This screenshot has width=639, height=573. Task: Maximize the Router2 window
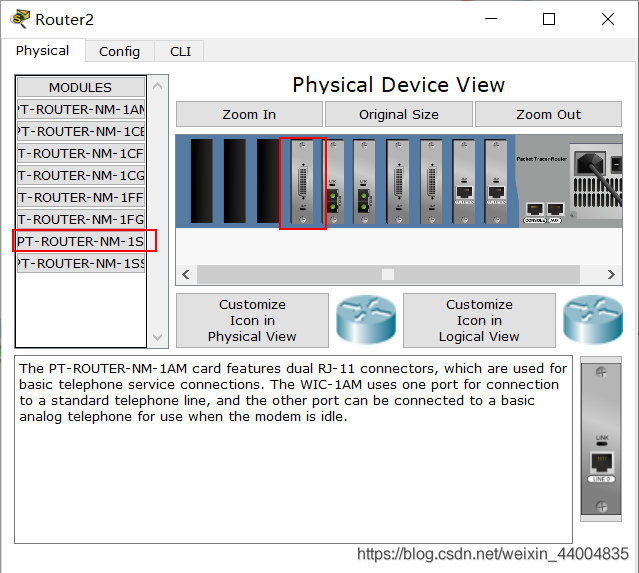point(549,19)
